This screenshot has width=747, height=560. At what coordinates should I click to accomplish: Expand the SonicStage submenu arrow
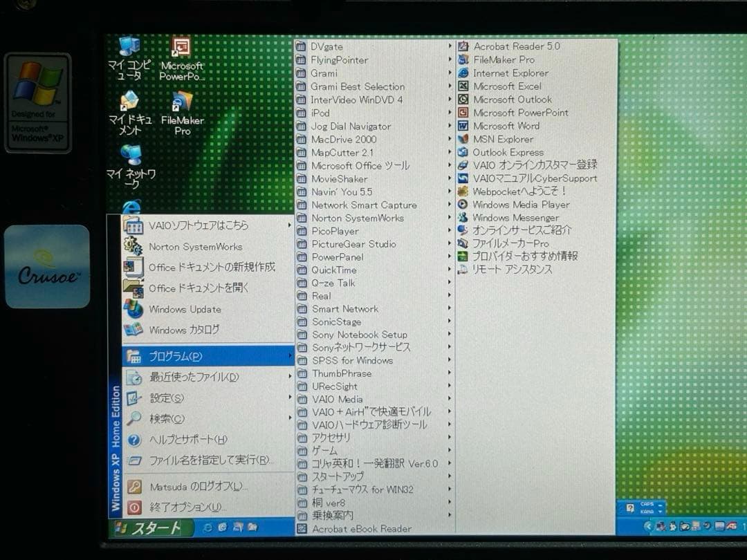click(x=450, y=321)
